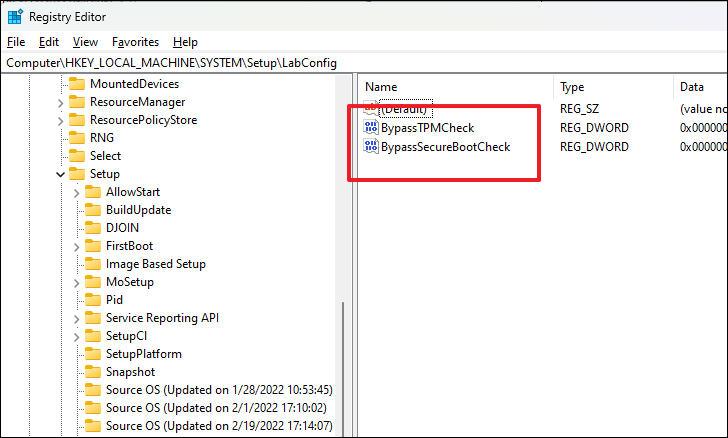Click REG_DWORD type in BypassSecureBootCheck row
Image resolution: width=728 pixels, height=438 pixels.
594,147
